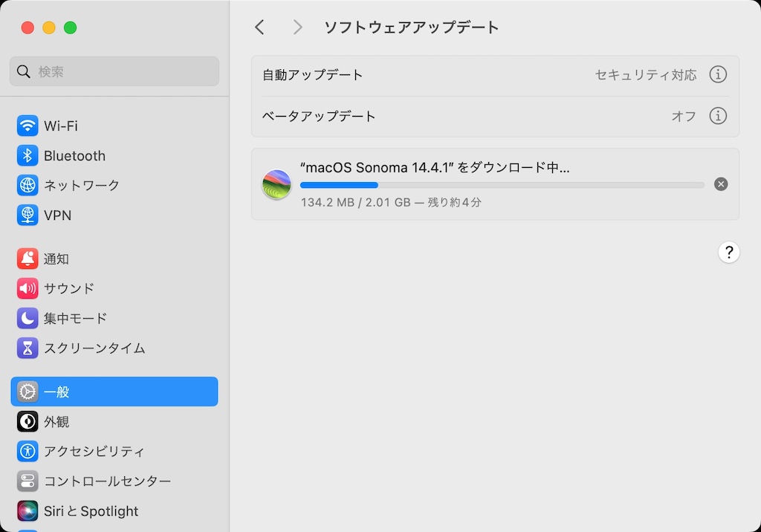Click the サウンド speaker icon

[x=27, y=288]
